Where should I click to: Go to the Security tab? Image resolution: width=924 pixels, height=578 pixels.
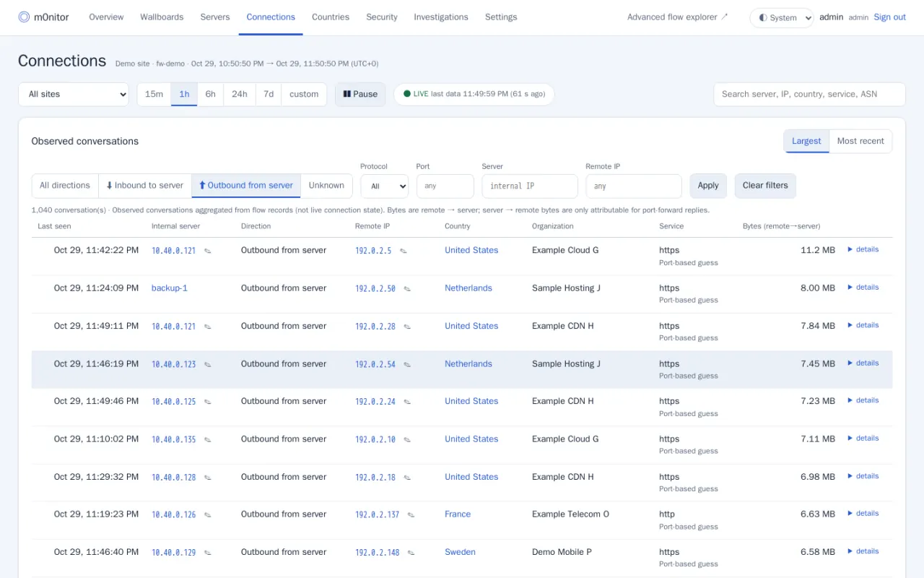(x=382, y=17)
